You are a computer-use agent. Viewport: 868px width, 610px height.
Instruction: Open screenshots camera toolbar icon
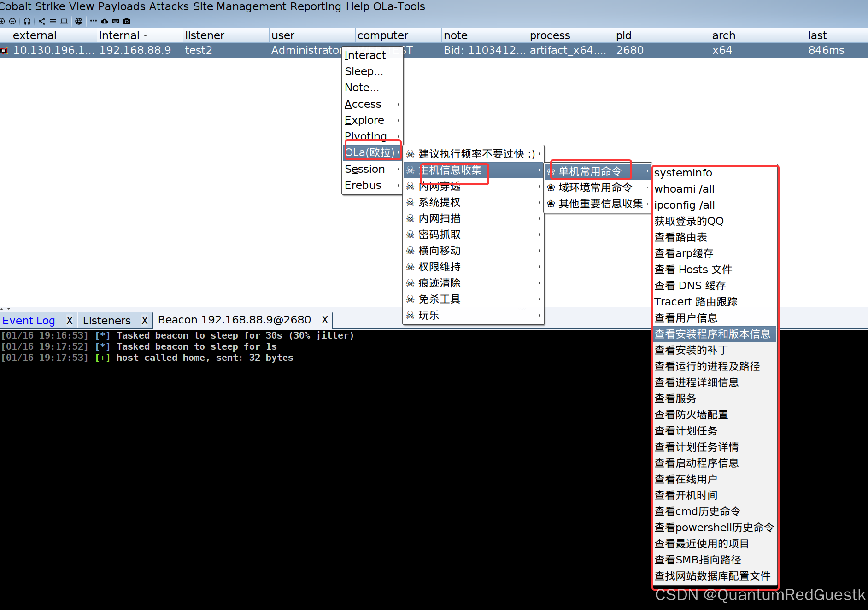point(127,21)
